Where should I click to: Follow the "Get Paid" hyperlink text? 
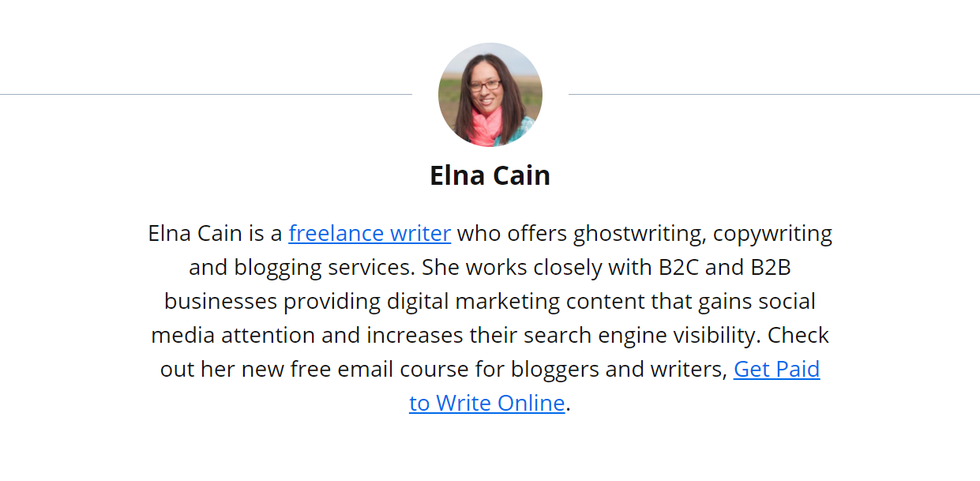776,370
